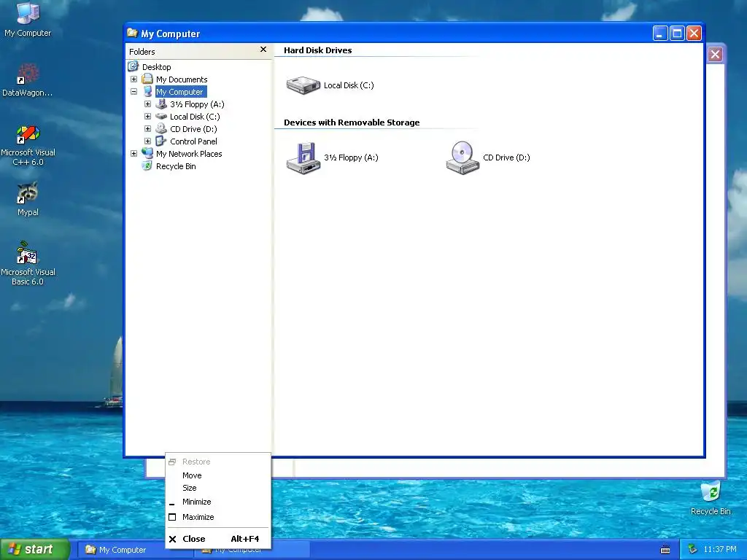Click network tray icon near clock
The height and width of the screenshot is (560, 747).
(692, 550)
